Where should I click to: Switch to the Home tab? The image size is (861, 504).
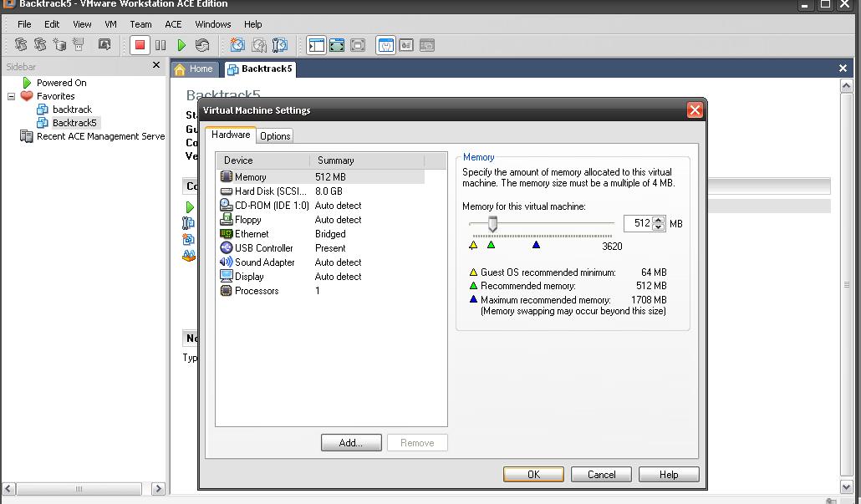pyautogui.click(x=195, y=69)
